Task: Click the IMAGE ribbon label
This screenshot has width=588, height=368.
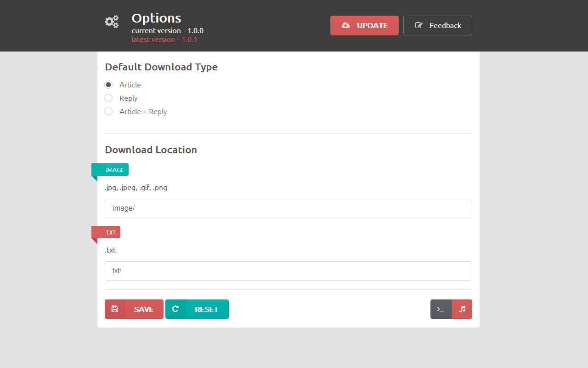Action: tap(110, 170)
